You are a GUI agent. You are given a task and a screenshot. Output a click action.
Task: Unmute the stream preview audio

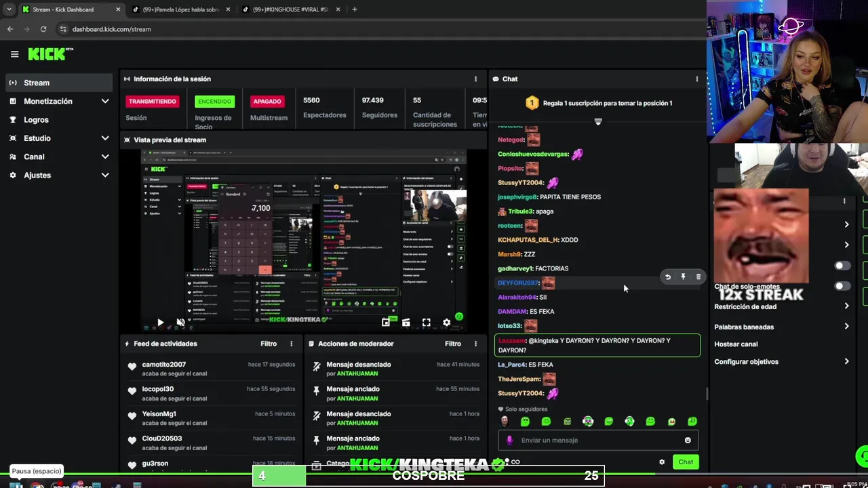coord(180,323)
